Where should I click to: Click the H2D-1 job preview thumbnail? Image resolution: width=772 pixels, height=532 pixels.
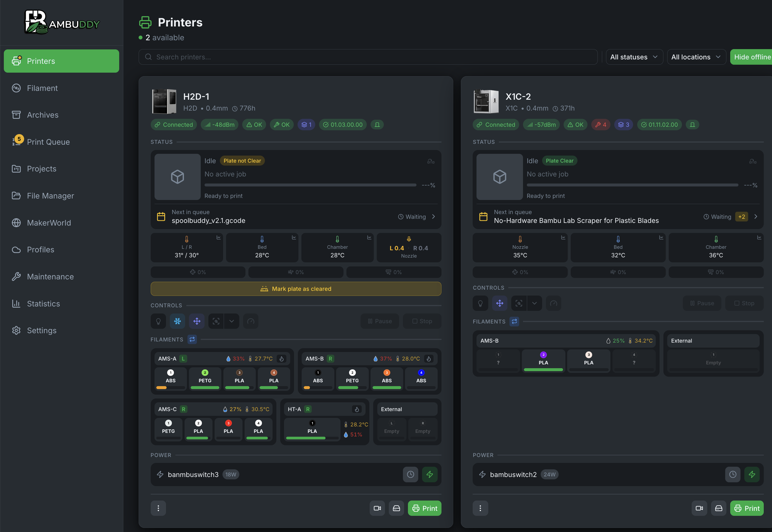[x=177, y=177]
